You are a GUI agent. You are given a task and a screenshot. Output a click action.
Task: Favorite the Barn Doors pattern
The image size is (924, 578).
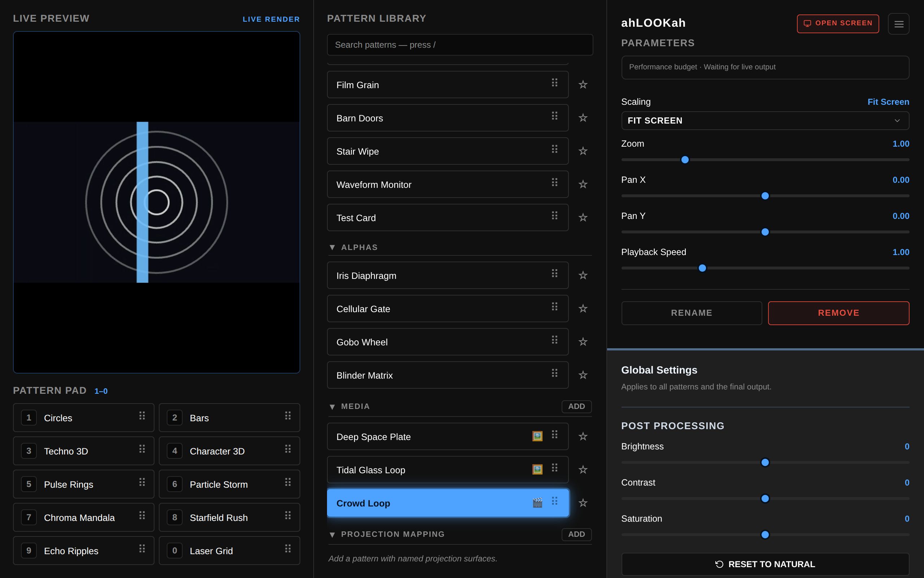(x=583, y=118)
